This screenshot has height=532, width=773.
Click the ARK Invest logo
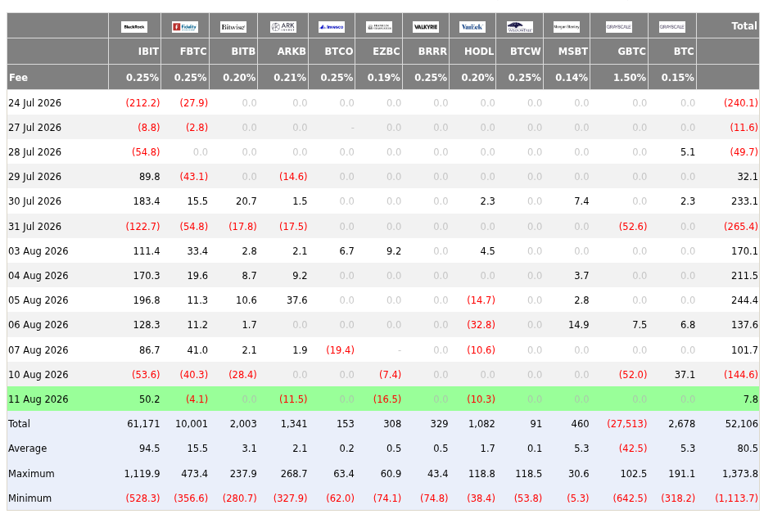(x=283, y=26)
